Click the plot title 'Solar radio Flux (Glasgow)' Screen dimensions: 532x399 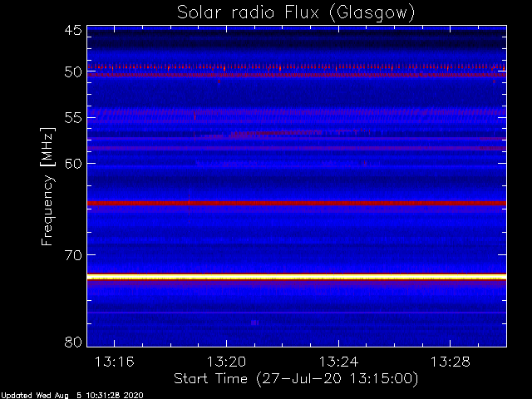296,13
